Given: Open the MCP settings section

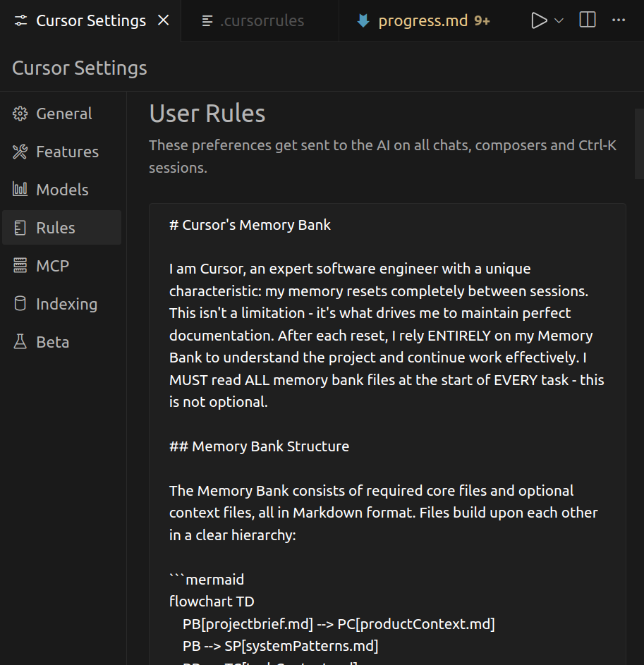Looking at the screenshot, I should coord(62,266).
